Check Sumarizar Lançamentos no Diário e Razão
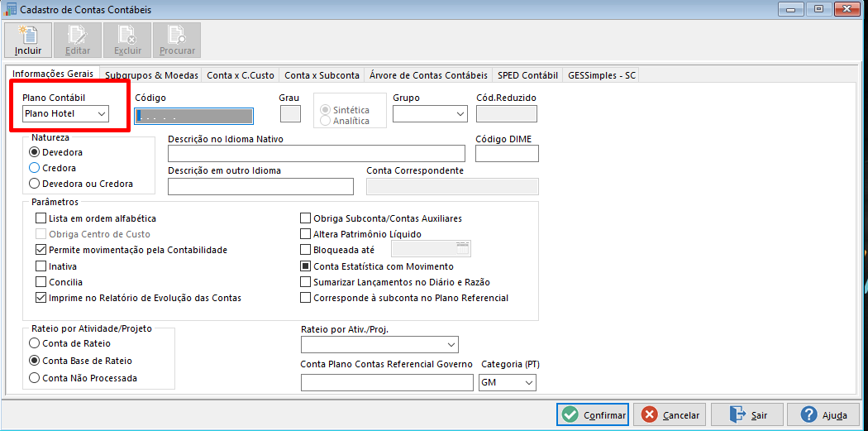 [306, 282]
